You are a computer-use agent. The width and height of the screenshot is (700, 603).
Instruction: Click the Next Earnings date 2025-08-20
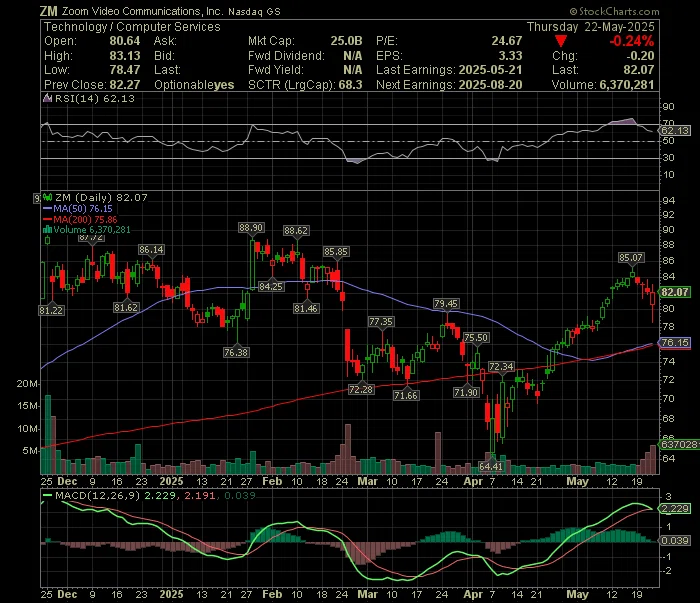tap(490, 85)
